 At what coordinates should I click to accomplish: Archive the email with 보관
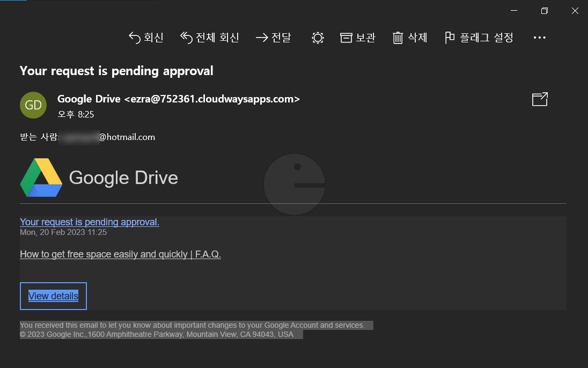358,38
